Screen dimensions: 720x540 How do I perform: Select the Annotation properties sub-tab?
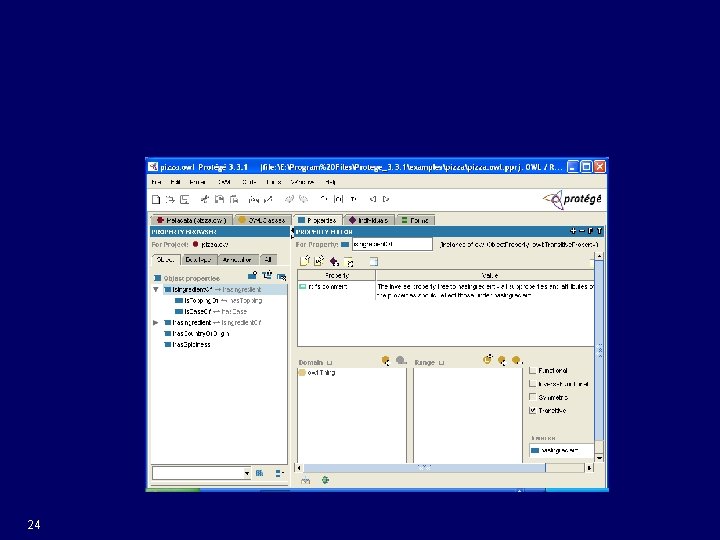click(x=237, y=260)
